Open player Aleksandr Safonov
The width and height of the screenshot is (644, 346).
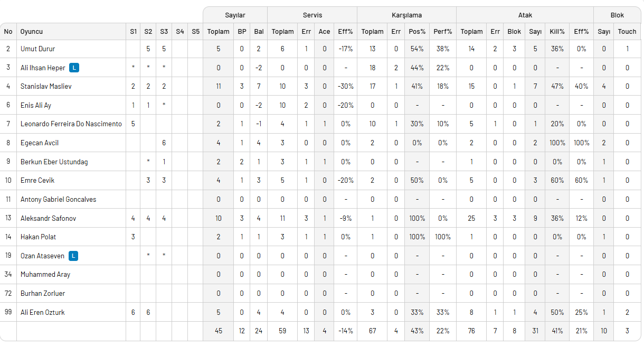(x=46, y=218)
